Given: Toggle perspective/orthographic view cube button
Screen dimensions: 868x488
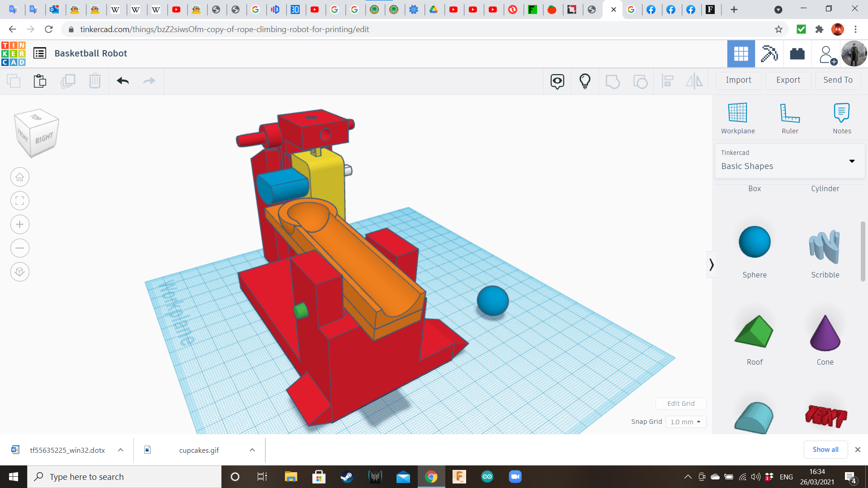Looking at the screenshot, I should [x=20, y=272].
